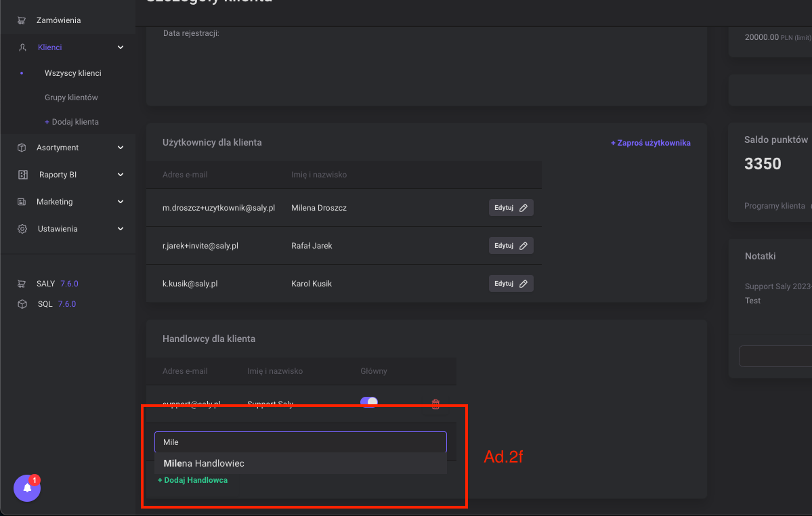Click the Raporty BI icon
The image size is (812, 516).
pos(22,175)
